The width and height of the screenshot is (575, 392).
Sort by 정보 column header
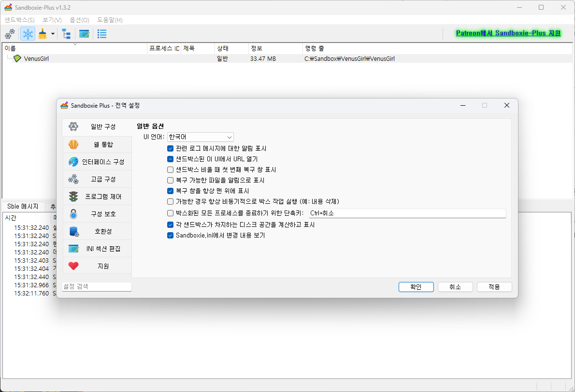[275, 48]
